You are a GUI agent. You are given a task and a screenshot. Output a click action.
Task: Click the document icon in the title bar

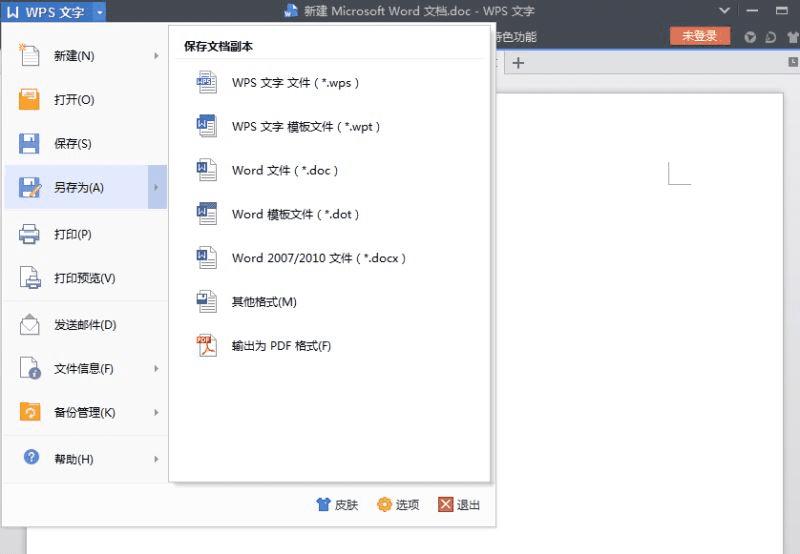click(291, 11)
